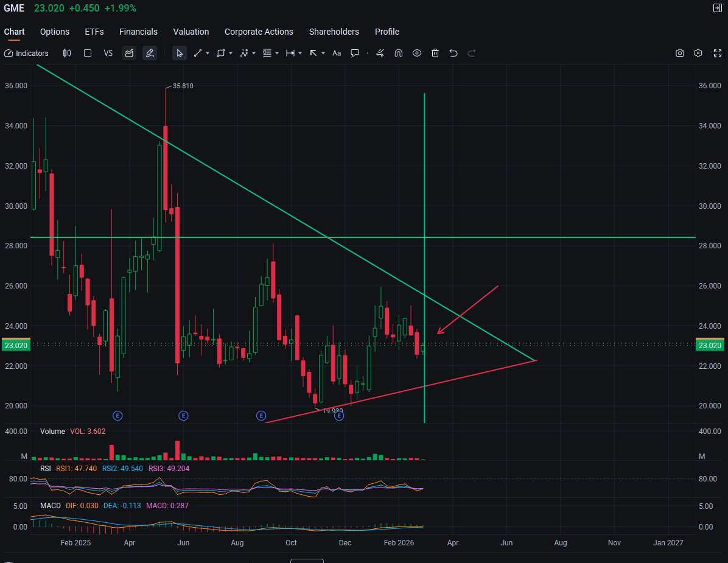This screenshot has width=728, height=563.
Task: Click the left 23.020 price tag
Action: pos(16,345)
